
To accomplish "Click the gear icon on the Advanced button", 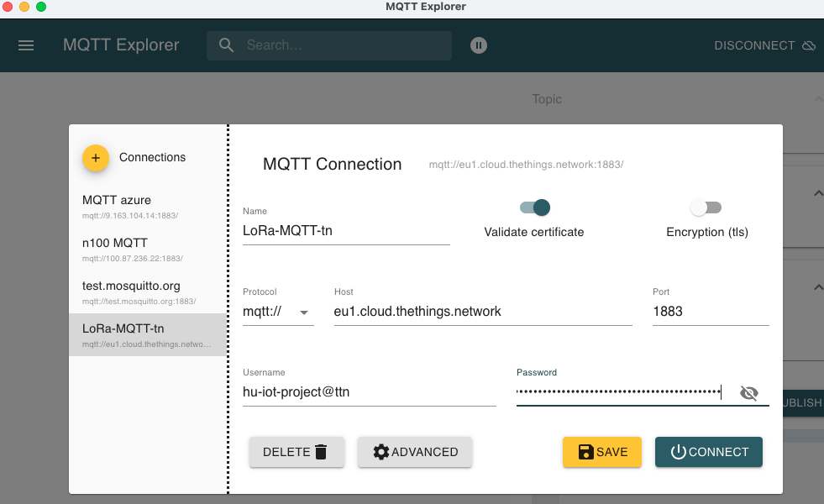I will (x=382, y=452).
